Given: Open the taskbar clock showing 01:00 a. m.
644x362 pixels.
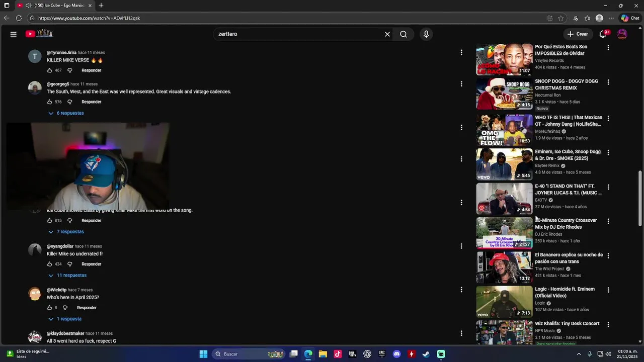Looking at the screenshot, I should click(627, 354).
